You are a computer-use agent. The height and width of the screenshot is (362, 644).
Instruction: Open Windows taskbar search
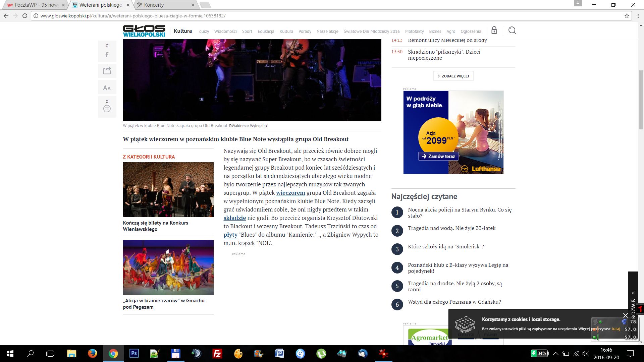coord(30,354)
